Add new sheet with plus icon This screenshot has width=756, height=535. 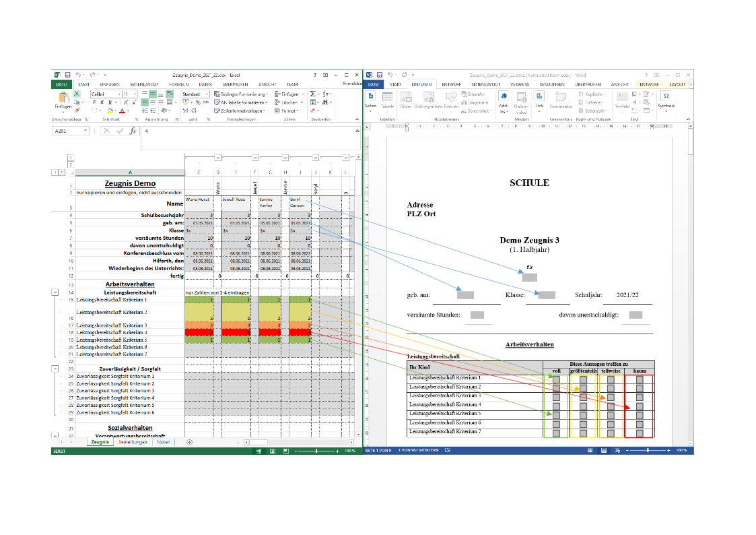[189, 442]
